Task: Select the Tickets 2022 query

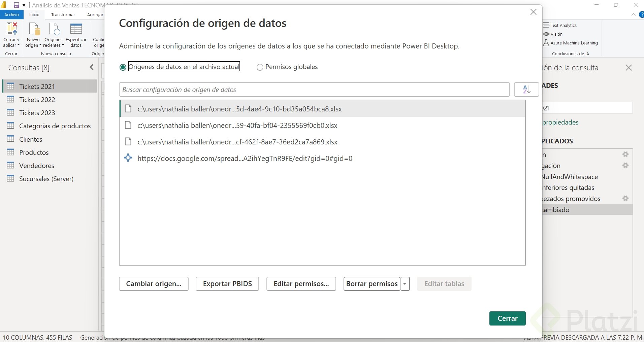Action: 50,99
